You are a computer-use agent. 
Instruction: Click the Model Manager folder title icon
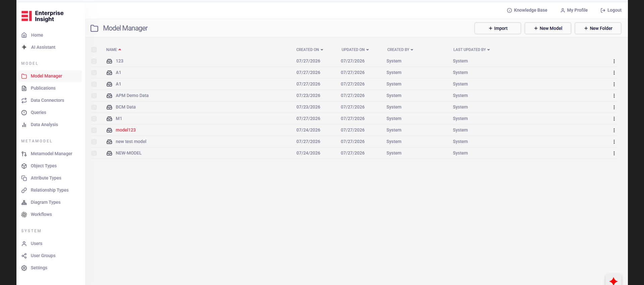click(94, 28)
